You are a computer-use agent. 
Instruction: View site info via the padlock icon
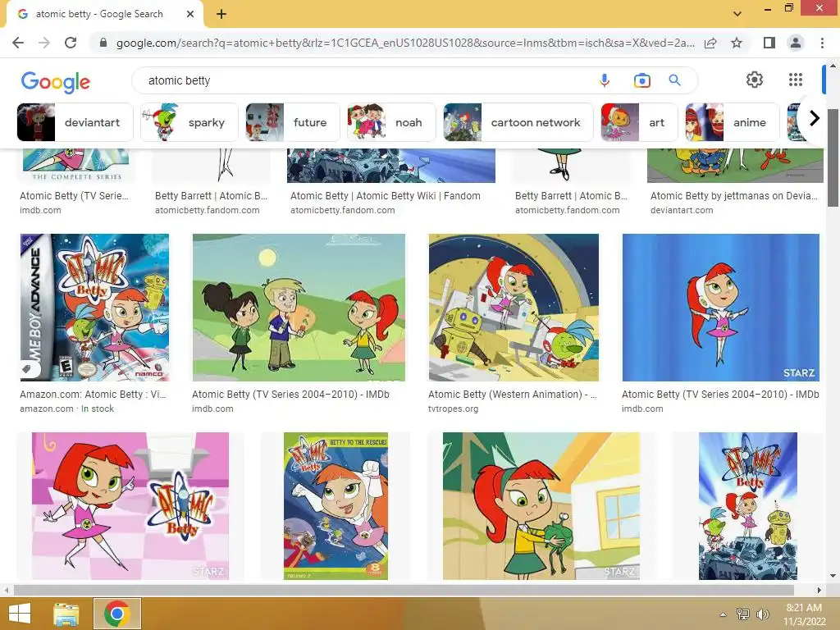[x=103, y=43]
